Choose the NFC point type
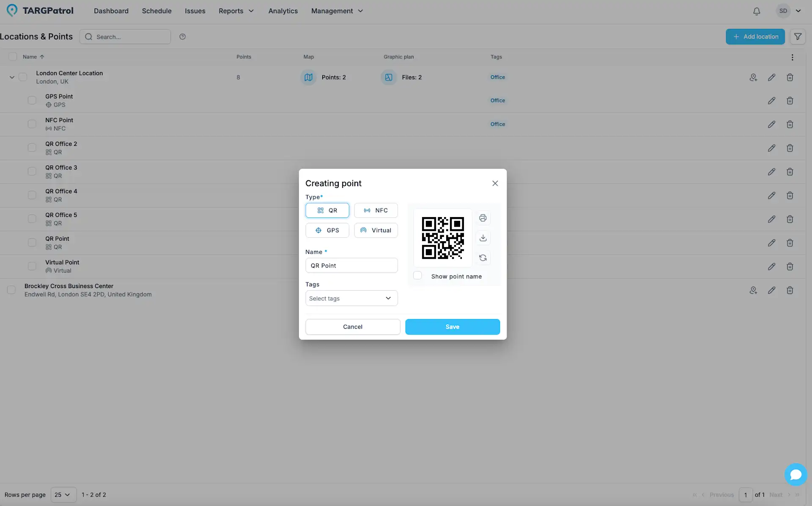 (376, 210)
